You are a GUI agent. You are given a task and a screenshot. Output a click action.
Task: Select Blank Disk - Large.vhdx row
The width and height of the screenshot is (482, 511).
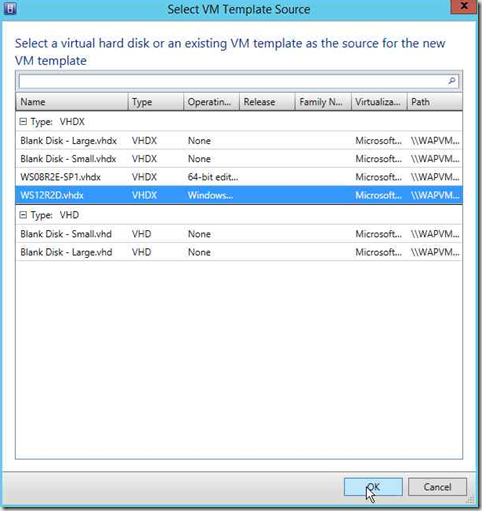[239, 141]
